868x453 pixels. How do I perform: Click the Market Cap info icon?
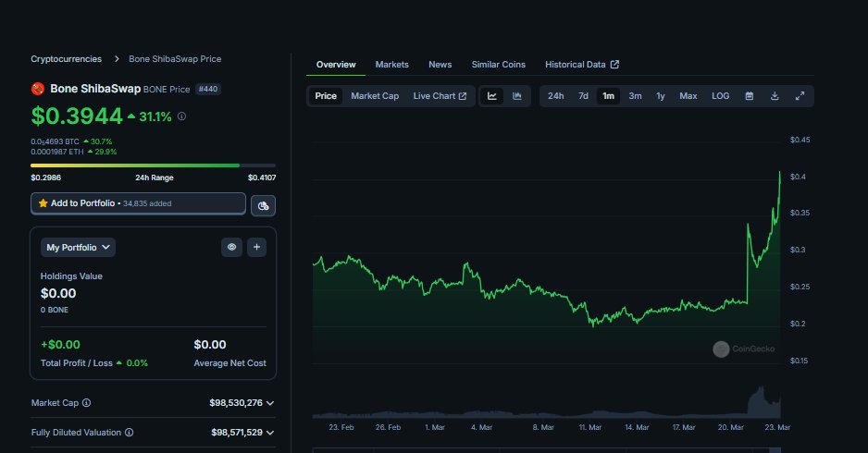[x=86, y=403]
